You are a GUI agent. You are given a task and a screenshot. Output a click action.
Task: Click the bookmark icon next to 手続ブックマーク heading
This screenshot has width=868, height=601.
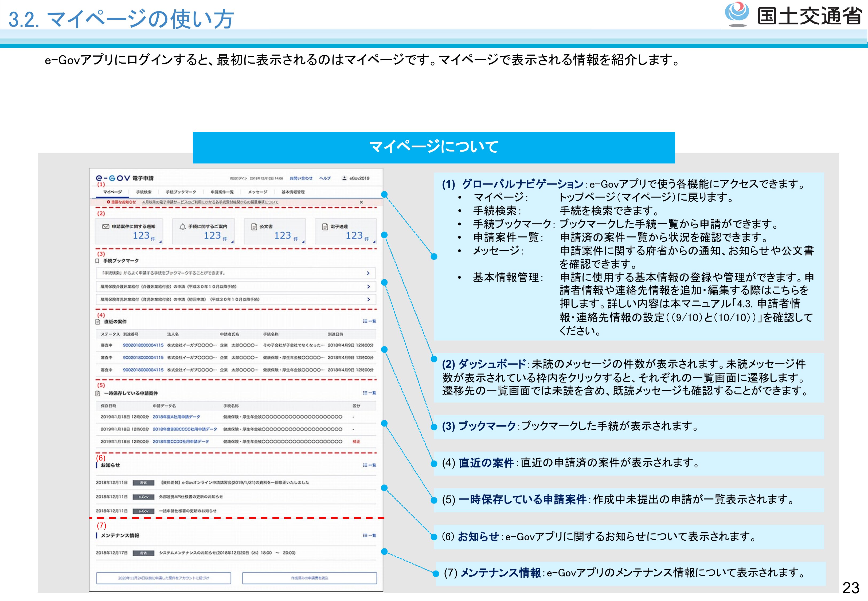coord(97,261)
